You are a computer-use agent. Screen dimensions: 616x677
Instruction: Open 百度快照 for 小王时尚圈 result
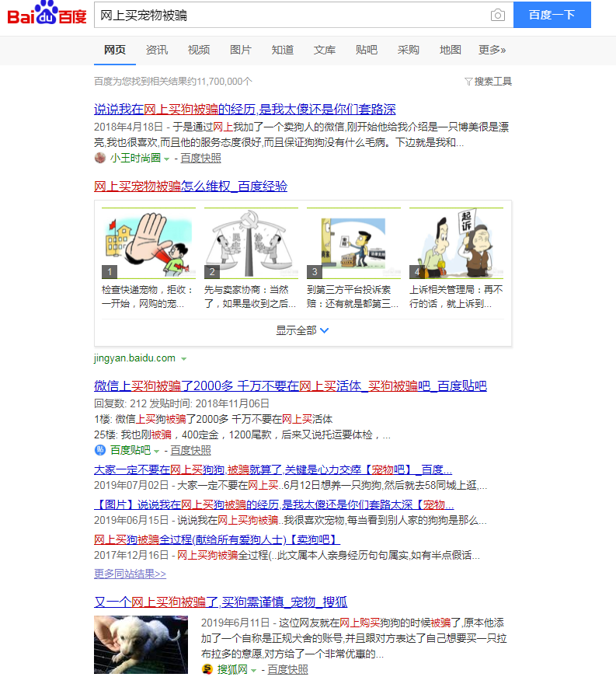(200, 158)
